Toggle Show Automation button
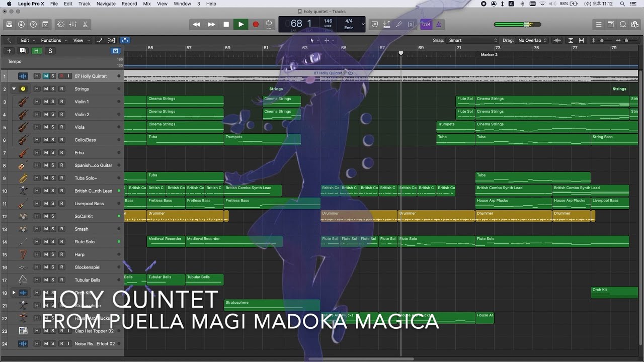The height and width of the screenshot is (362, 644). click(100, 40)
